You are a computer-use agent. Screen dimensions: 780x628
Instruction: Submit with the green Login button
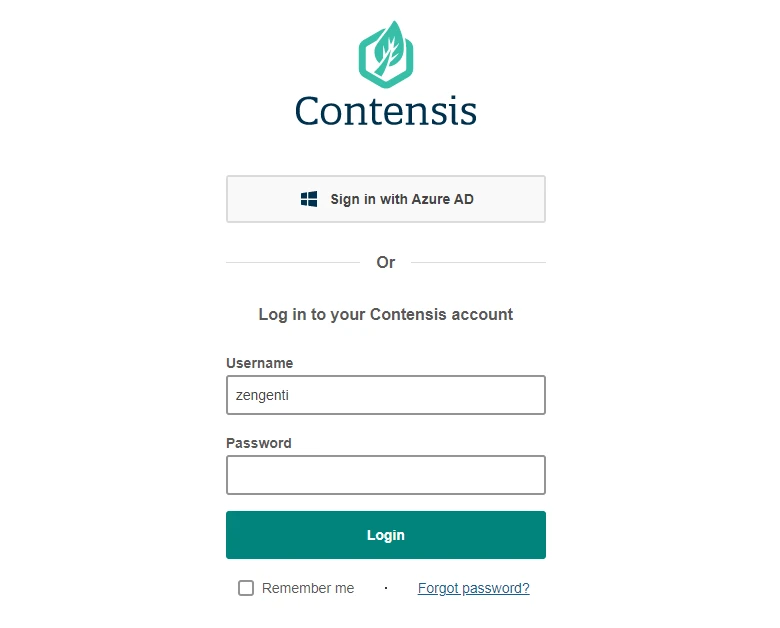[386, 535]
